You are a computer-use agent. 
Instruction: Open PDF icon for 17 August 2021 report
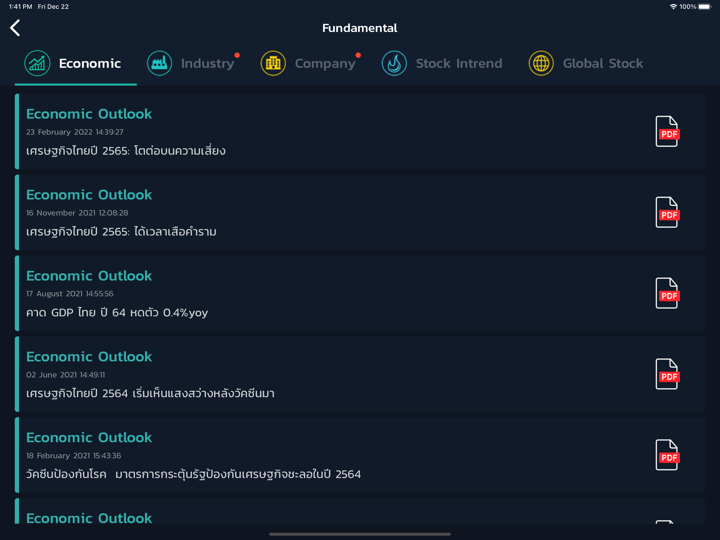667,293
